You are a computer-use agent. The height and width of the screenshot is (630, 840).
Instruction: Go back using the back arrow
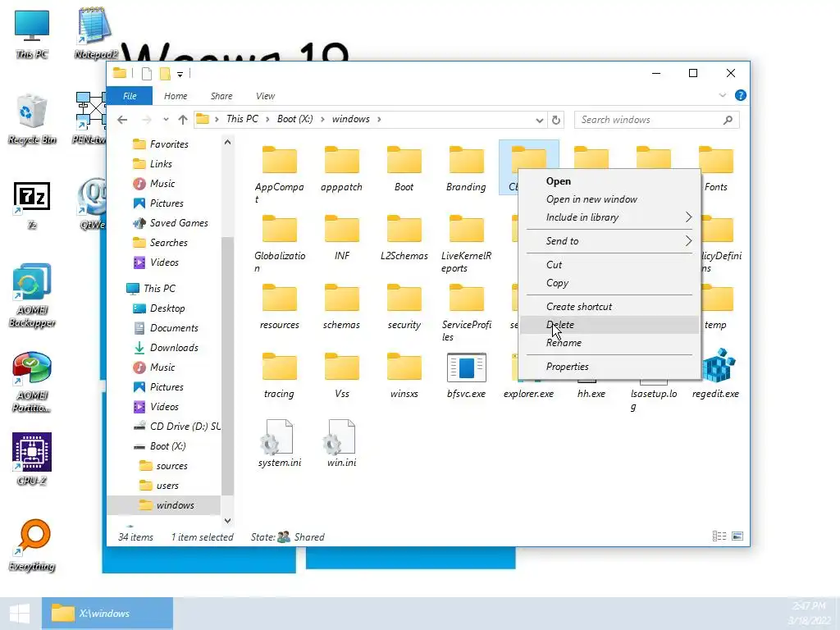tap(122, 120)
